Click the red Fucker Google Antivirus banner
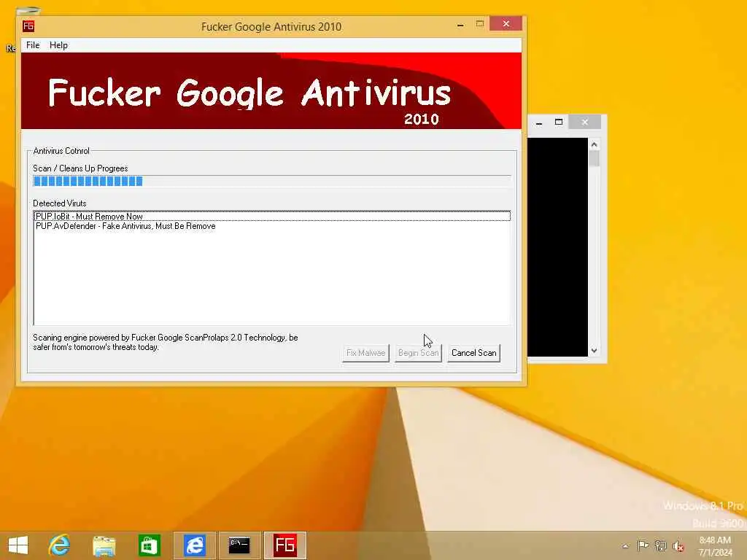Image resolution: width=747 pixels, height=560 pixels. pos(271,91)
